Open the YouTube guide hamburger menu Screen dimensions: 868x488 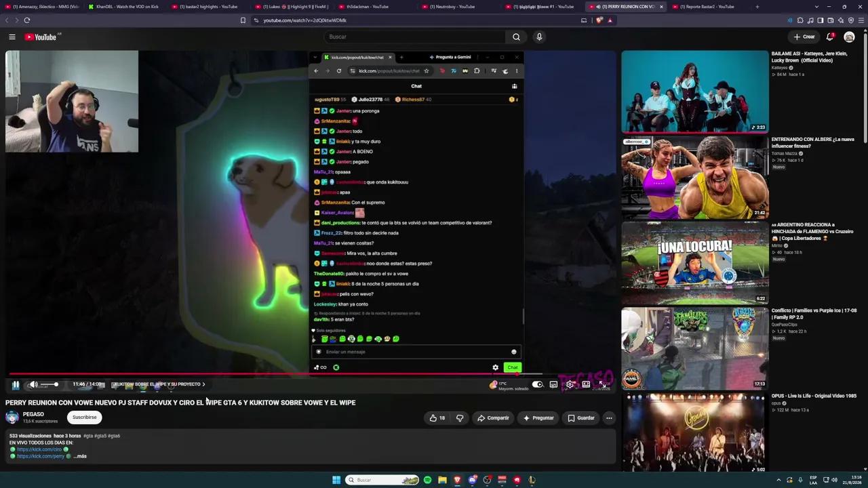coord(12,37)
